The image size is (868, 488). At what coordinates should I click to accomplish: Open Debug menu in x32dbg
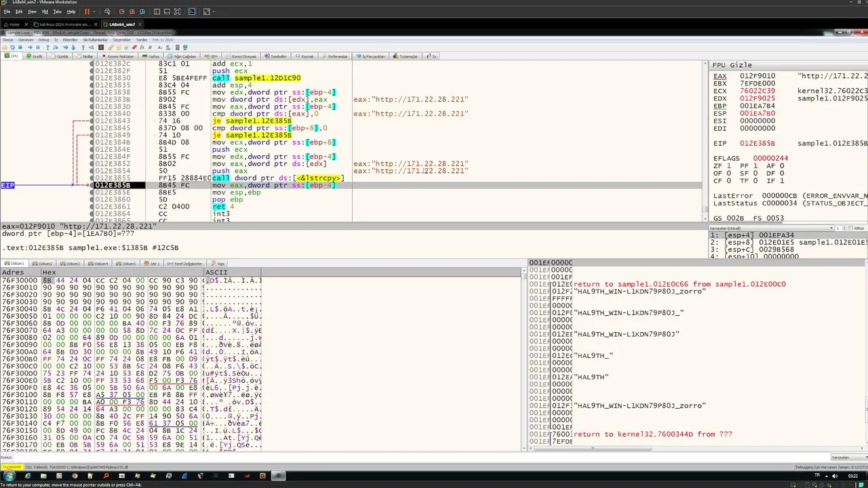(43, 40)
